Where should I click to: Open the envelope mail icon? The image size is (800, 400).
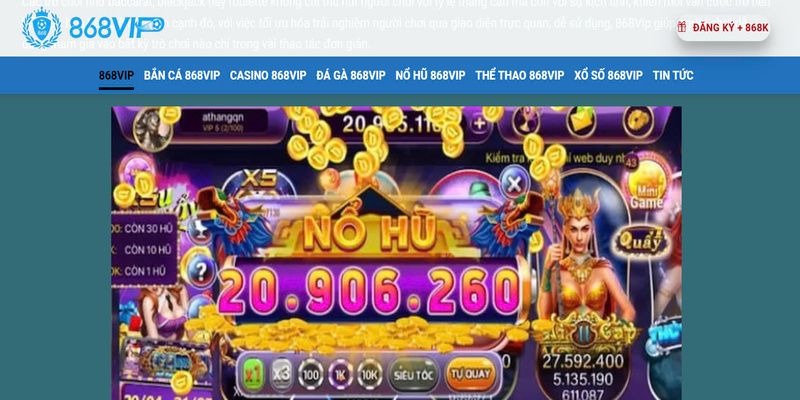pos(581,121)
